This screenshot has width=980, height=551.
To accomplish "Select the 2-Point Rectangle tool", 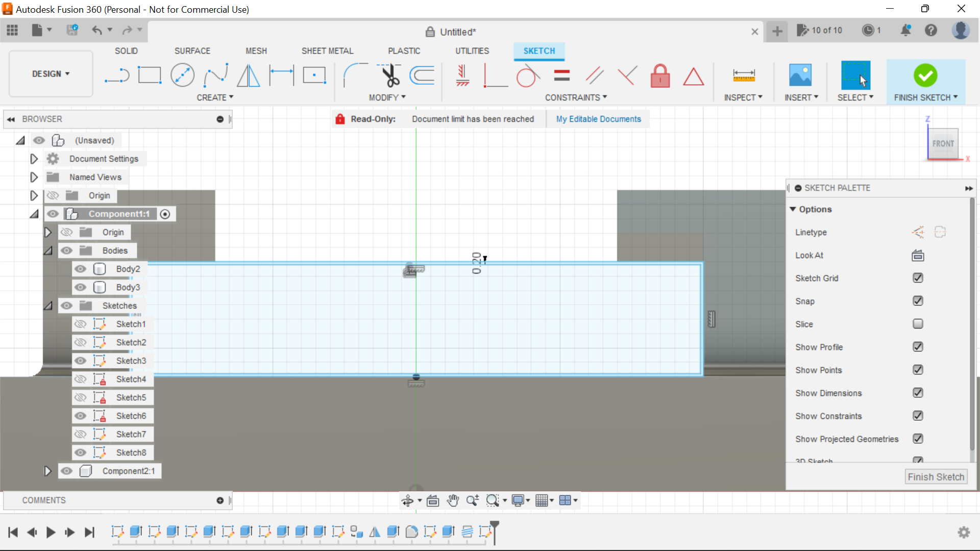I will [150, 76].
